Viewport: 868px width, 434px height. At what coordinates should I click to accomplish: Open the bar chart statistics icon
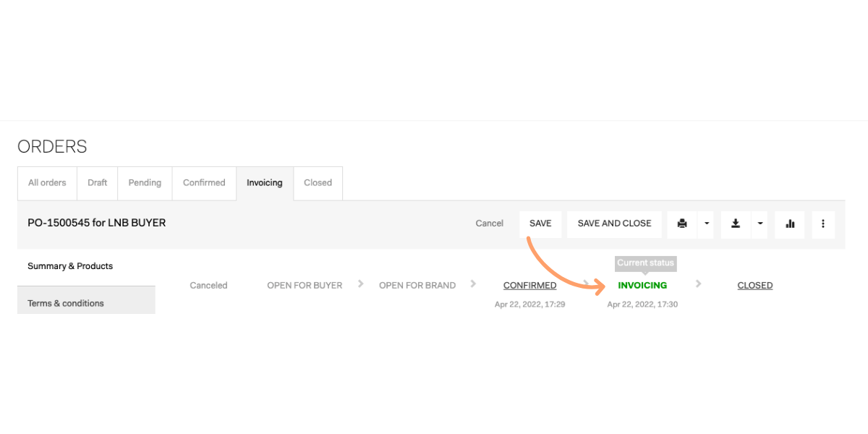click(x=790, y=224)
